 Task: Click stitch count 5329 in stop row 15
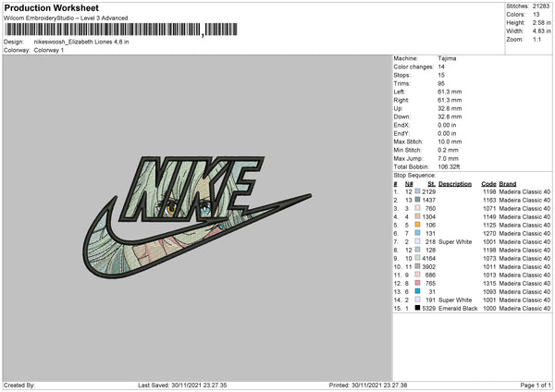[428, 309]
